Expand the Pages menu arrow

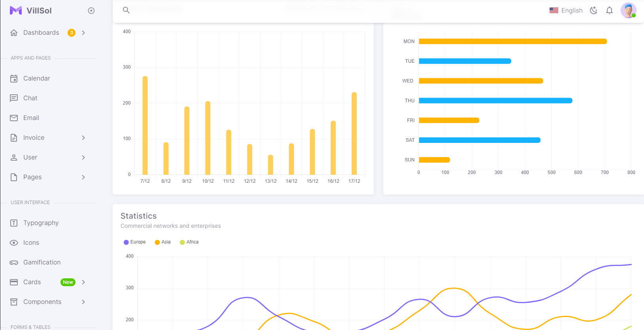(83, 177)
